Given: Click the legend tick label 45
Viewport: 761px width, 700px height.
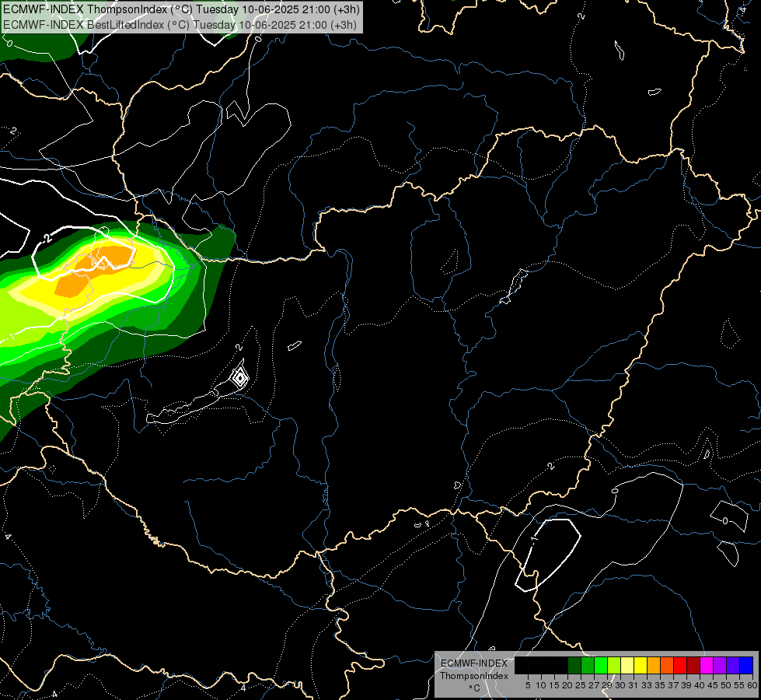Looking at the screenshot, I should coord(713,685).
